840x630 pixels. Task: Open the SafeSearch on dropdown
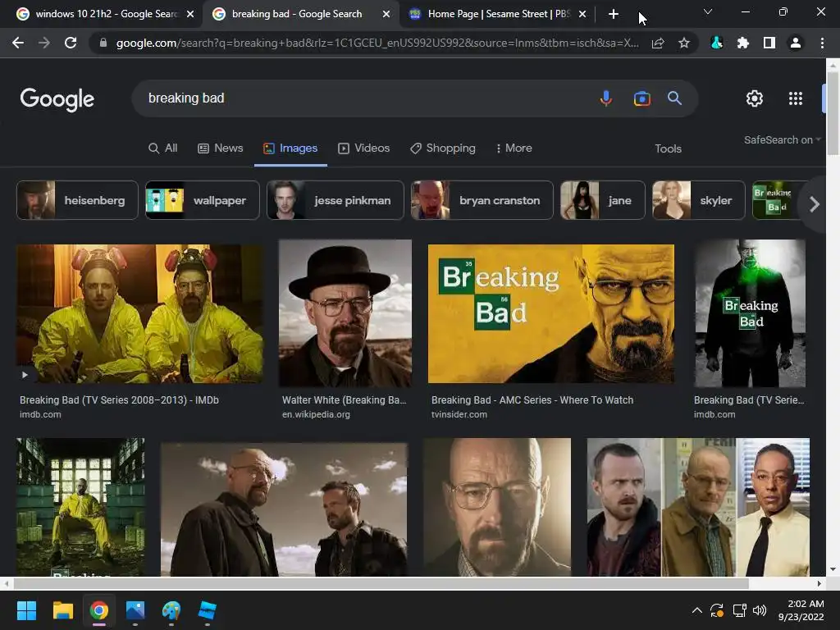point(782,139)
